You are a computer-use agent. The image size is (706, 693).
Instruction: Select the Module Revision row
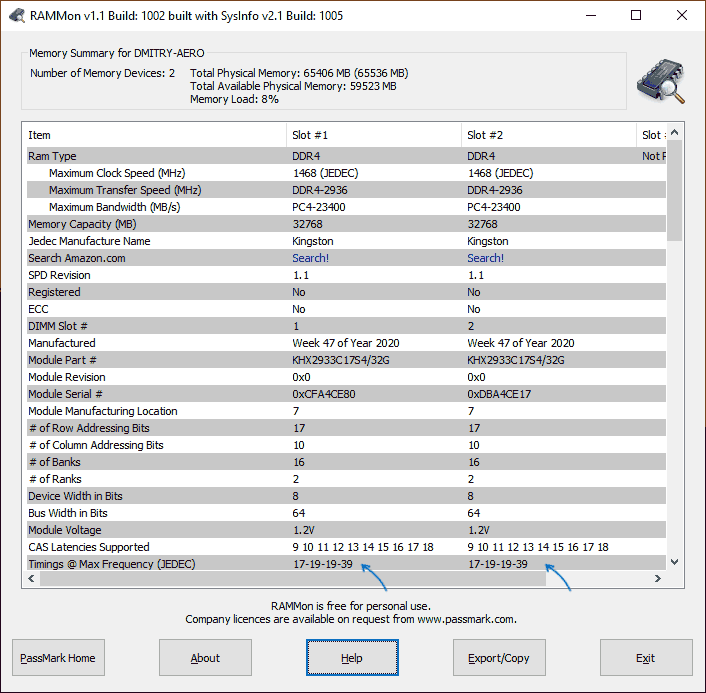click(346, 377)
